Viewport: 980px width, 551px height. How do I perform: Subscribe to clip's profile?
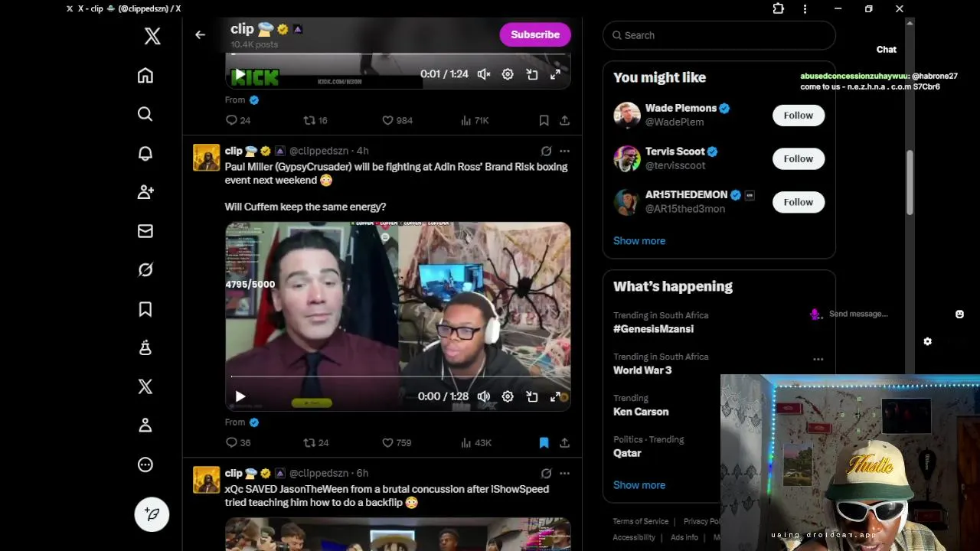535,34
